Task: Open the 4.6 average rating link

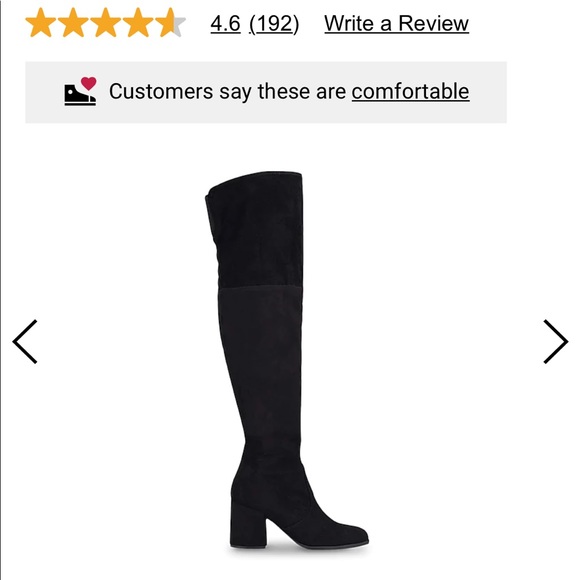Action: coord(225,24)
